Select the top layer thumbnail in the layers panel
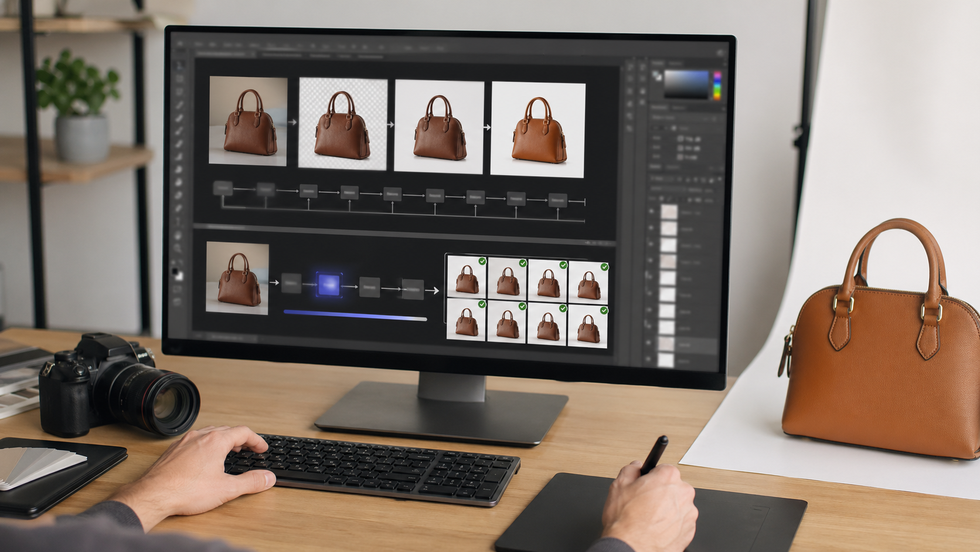 [669, 212]
